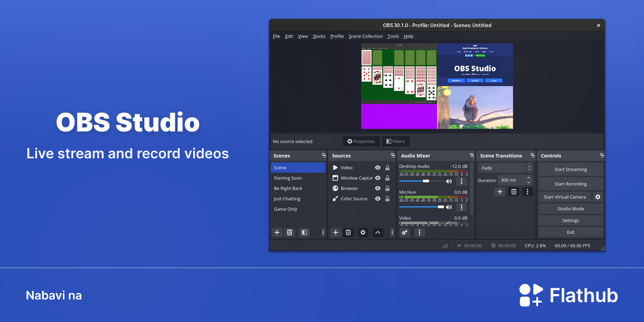Click Start Streaming button
Image resolution: width=644 pixels, height=322 pixels.
(570, 169)
